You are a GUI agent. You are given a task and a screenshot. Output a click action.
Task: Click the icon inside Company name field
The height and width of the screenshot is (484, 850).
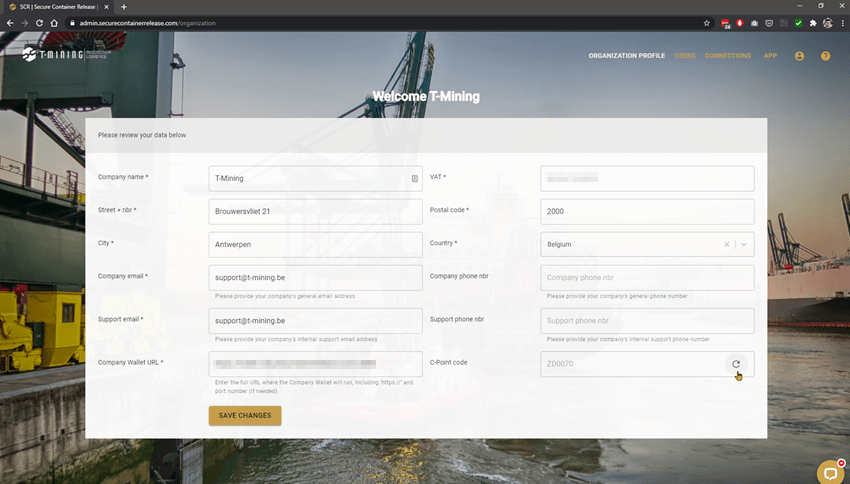[x=414, y=179]
